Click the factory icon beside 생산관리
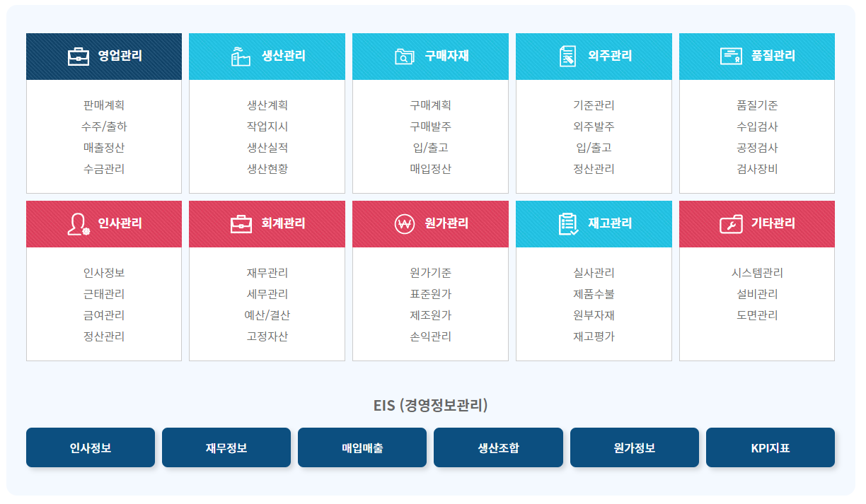 click(x=241, y=57)
